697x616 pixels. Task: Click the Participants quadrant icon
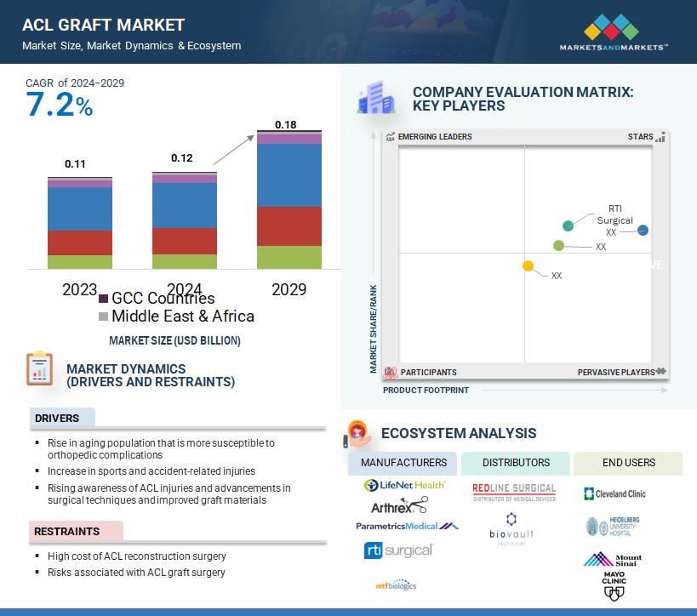391,372
